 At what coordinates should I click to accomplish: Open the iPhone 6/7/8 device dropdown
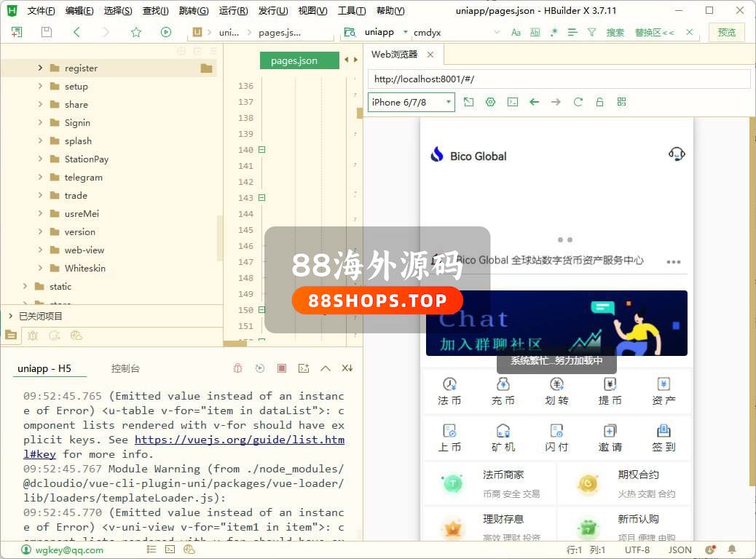412,102
